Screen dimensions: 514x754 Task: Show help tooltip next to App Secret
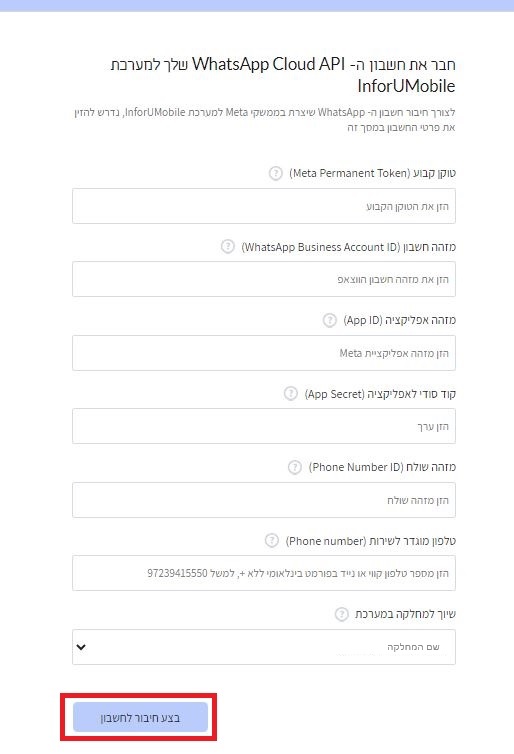pos(290,394)
